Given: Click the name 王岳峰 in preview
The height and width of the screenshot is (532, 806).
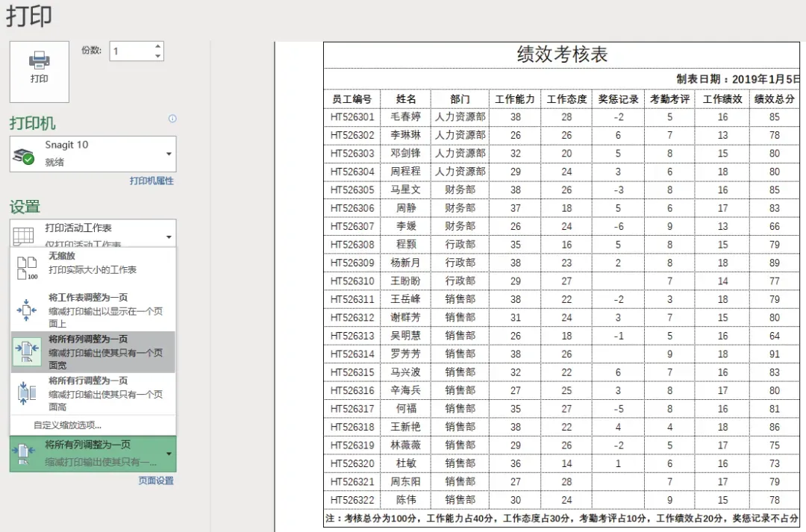Looking at the screenshot, I should [x=405, y=299].
